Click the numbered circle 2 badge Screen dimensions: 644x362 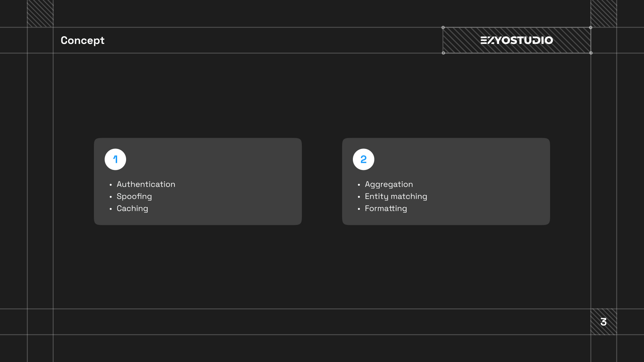[364, 160]
